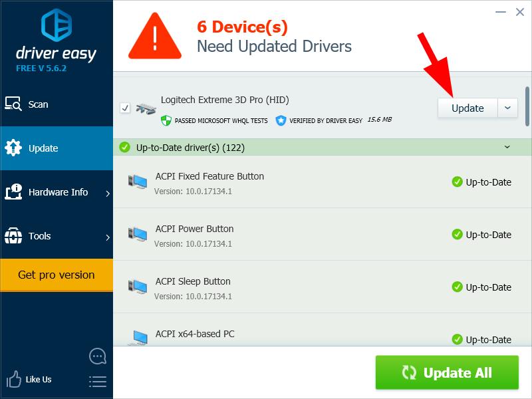
Task: Click VERIFIED BY DRIVER EASY text
Action: tap(326, 121)
